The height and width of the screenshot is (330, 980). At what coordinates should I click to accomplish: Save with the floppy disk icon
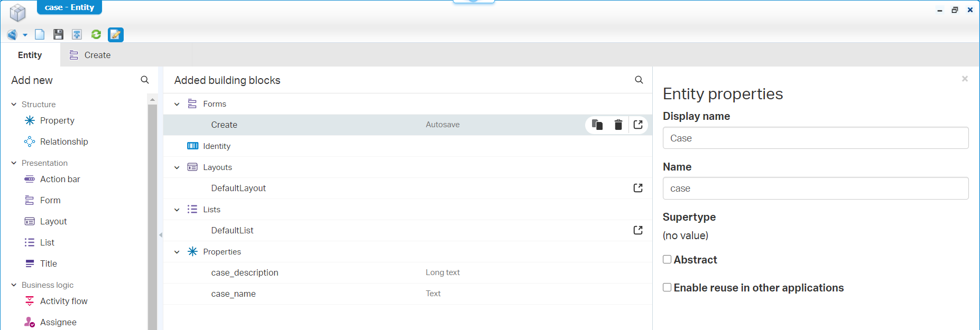pos(58,35)
